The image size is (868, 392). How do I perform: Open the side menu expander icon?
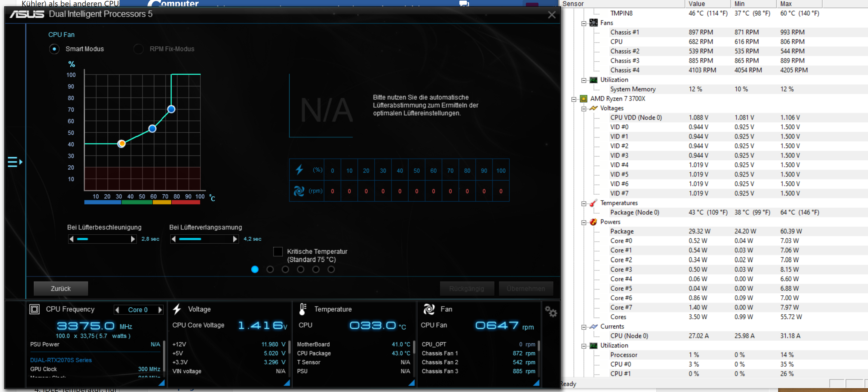[x=14, y=162]
